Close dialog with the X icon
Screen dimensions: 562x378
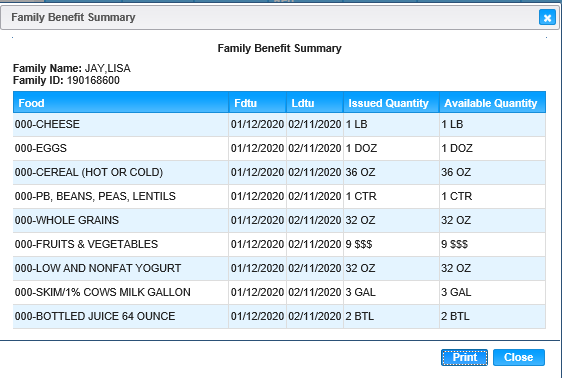coord(547,18)
